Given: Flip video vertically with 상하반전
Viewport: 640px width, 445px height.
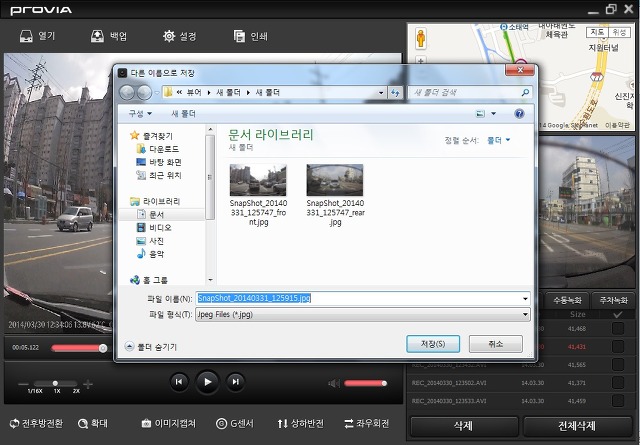Looking at the screenshot, I should click(300, 424).
